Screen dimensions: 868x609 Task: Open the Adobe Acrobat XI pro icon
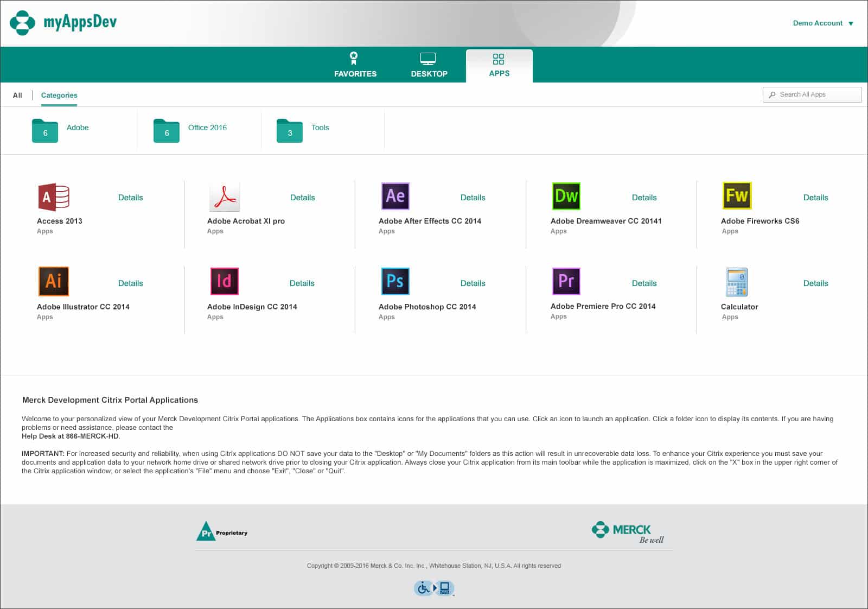224,196
